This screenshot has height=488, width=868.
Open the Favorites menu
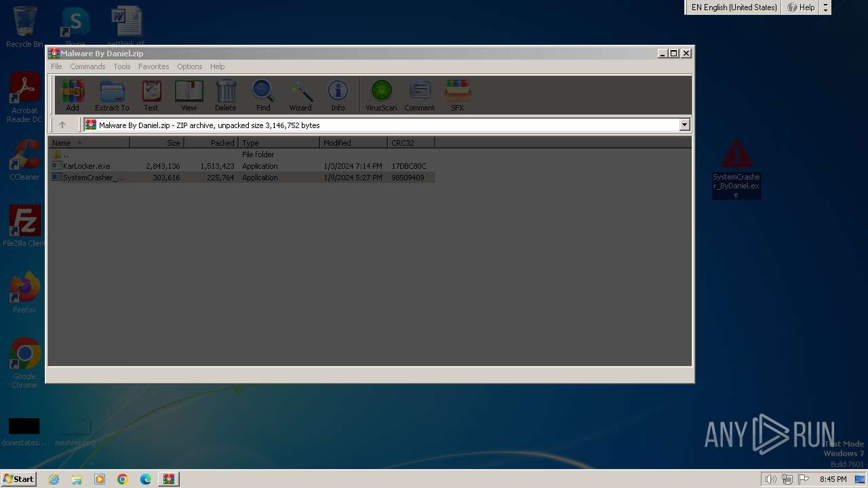pyautogui.click(x=154, y=66)
